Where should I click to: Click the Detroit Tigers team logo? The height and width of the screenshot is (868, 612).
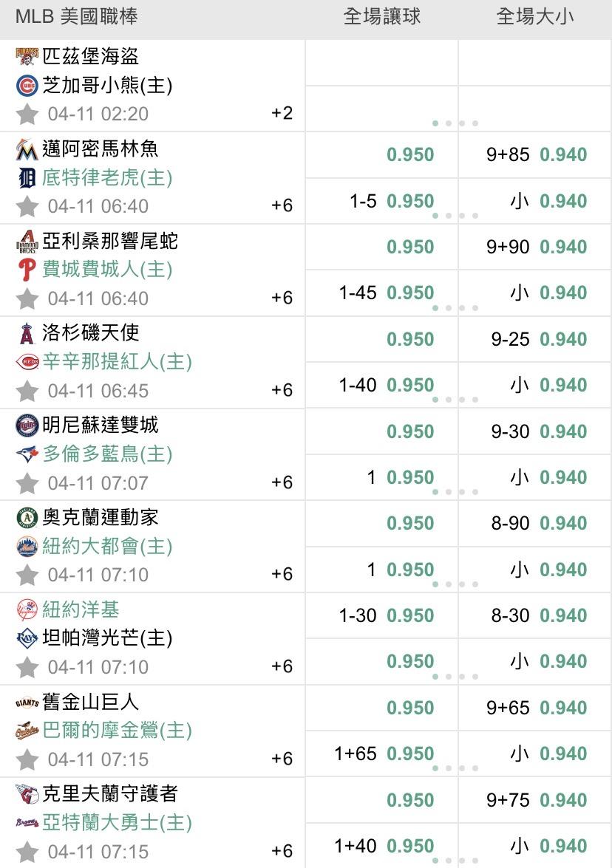tap(27, 178)
